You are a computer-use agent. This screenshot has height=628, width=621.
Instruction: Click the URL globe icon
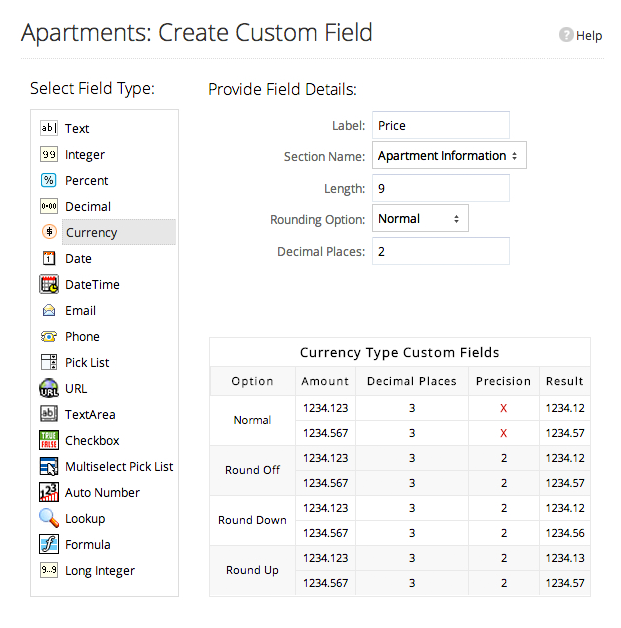tap(48, 388)
